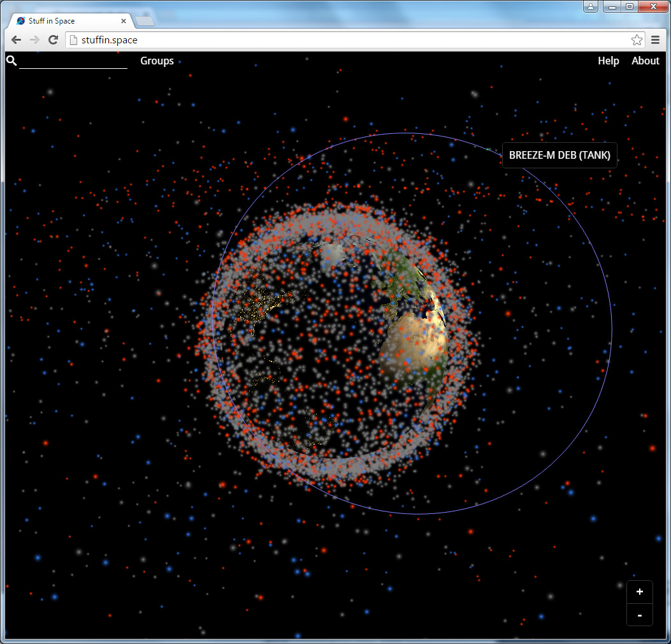The image size is (671, 644).
Task: Close the Stuff in Space tab
Action: coord(124,21)
